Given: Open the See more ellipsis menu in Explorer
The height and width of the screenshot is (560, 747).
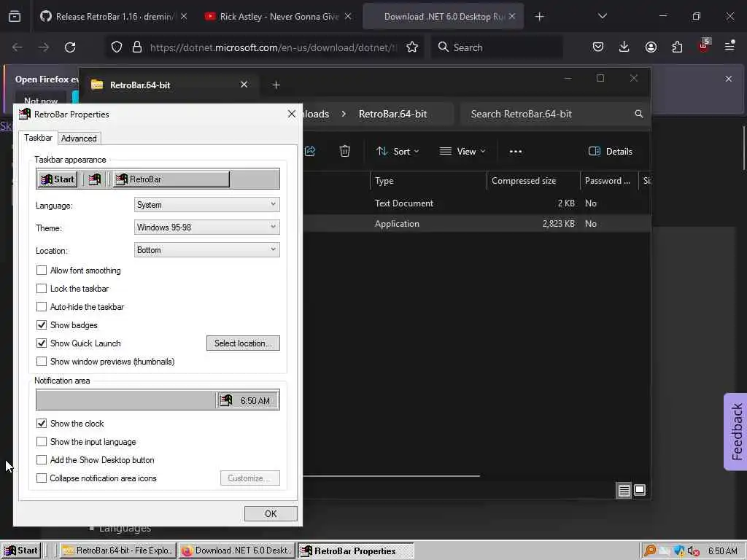Looking at the screenshot, I should 516,152.
